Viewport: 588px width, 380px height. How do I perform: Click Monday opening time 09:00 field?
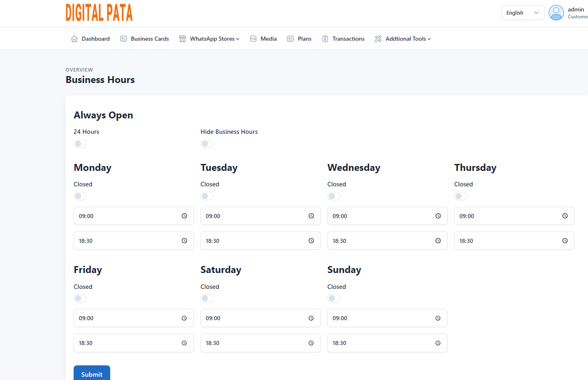coord(134,216)
